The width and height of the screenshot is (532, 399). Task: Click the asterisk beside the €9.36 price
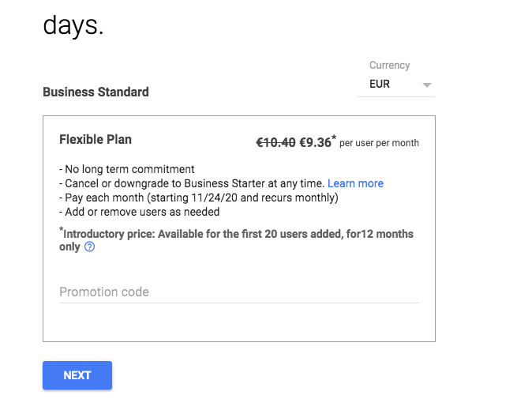coord(334,137)
